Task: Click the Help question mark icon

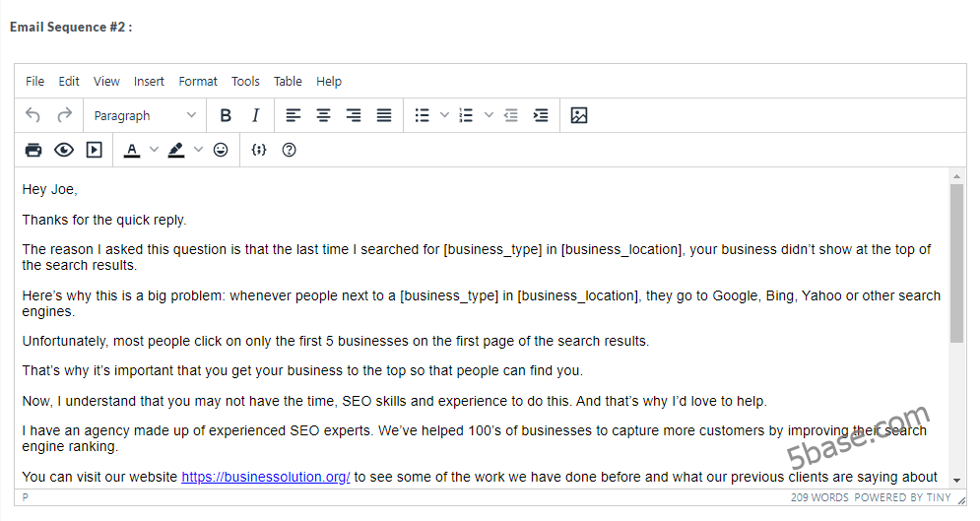Action: (289, 150)
